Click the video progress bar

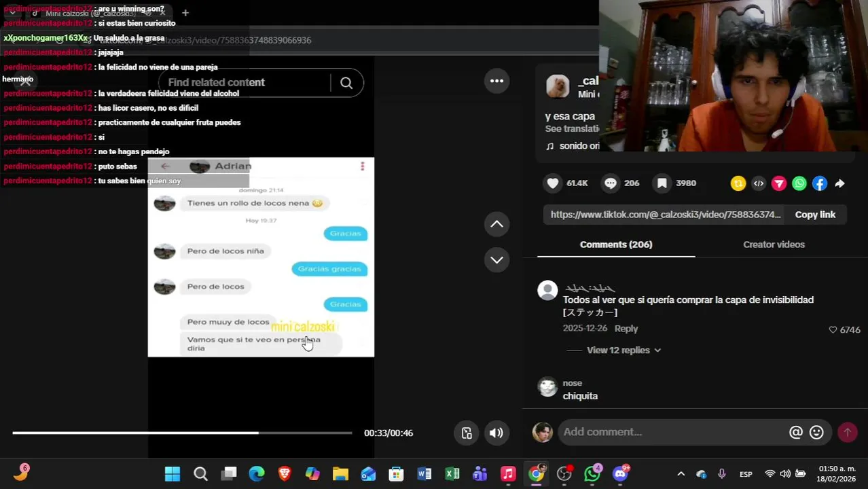click(182, 433)
